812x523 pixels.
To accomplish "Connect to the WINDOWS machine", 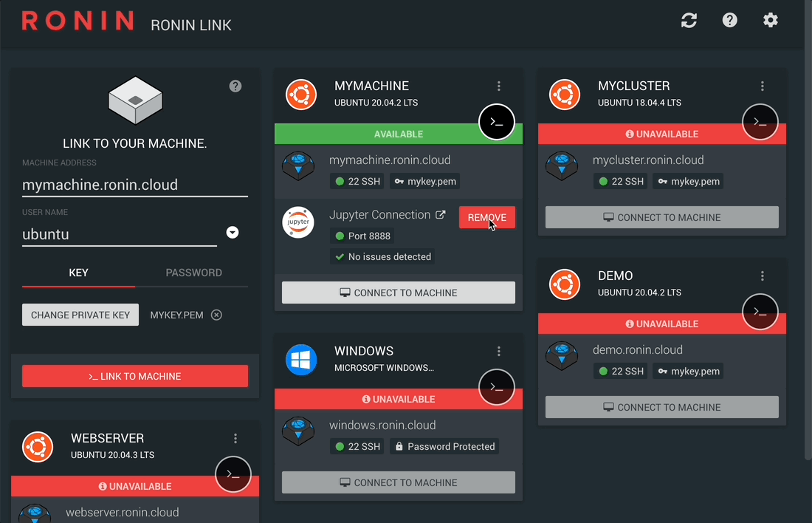I will click(398, 482).
